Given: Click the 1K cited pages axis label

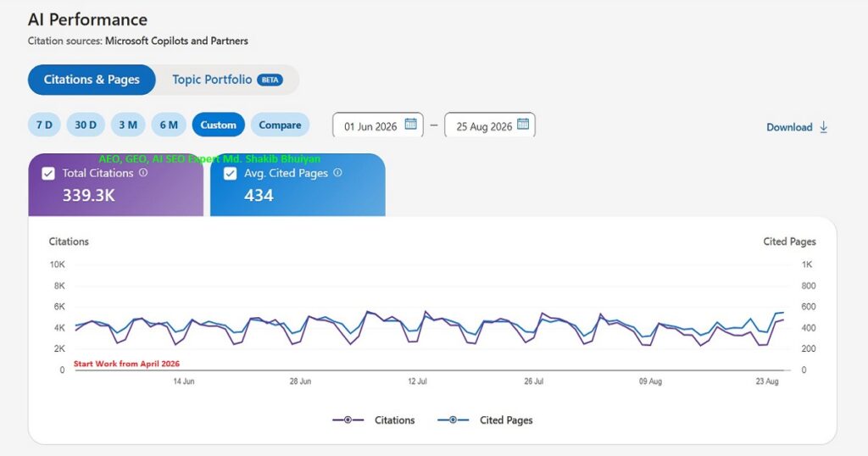Looking at the screenshot, I should tap(807, 264).
